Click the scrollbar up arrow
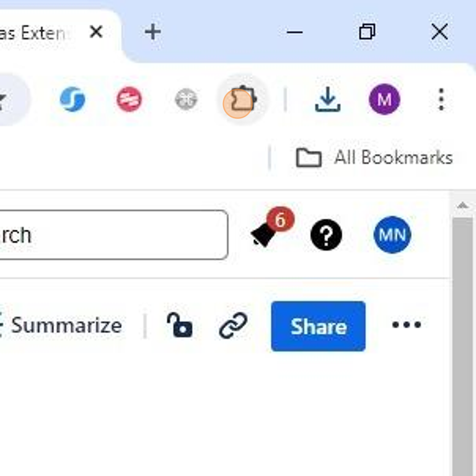Image resolution: width=476 pixels, height=476 pixels. (x=462, y=206)
